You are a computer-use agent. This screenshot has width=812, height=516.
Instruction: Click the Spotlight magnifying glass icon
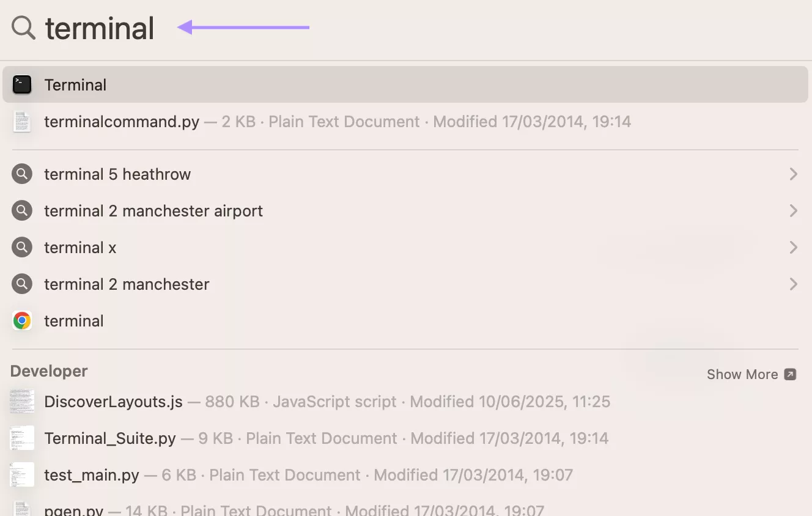(23, 28)
